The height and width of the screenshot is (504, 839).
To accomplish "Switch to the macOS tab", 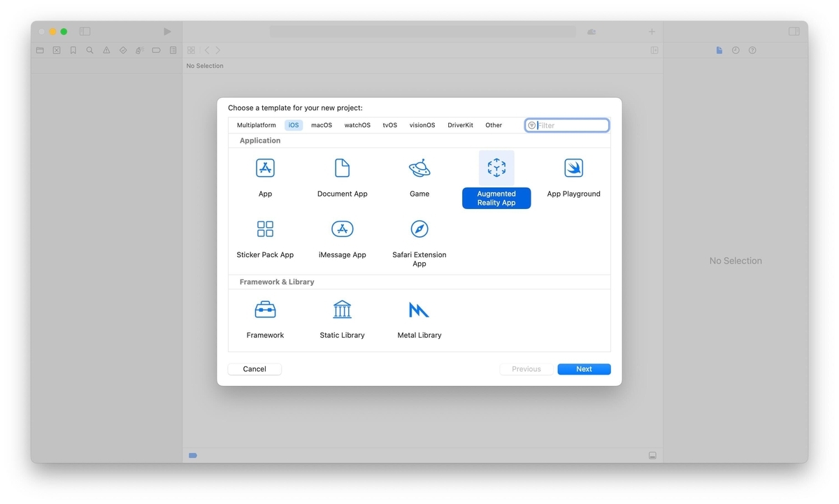I will point(322,125).
